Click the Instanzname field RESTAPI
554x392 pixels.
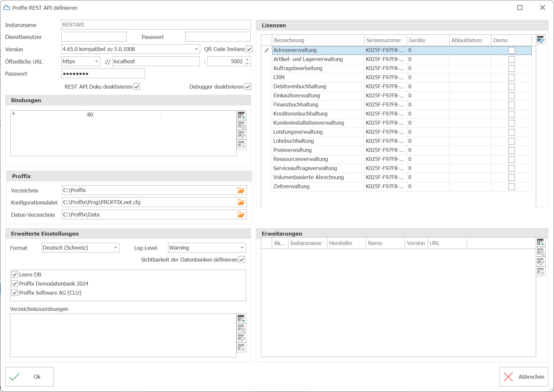tap(156, 25)
